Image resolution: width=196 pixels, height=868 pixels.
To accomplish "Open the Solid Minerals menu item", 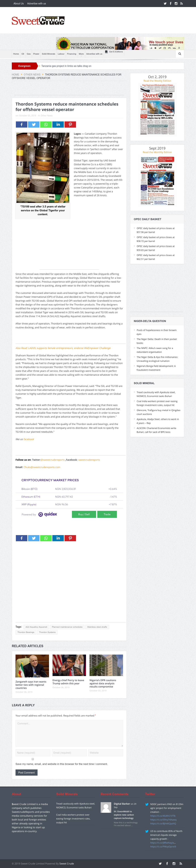I will [x=48, y=54].
